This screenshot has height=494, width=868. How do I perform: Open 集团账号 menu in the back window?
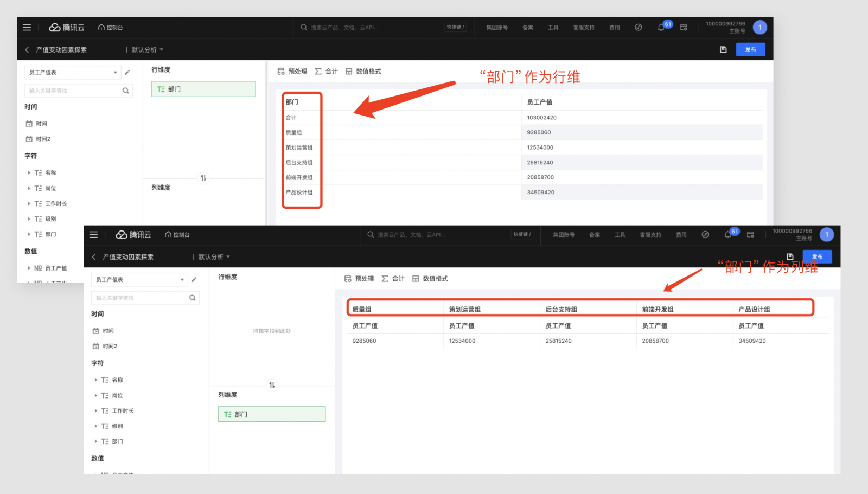pos(497,28)
